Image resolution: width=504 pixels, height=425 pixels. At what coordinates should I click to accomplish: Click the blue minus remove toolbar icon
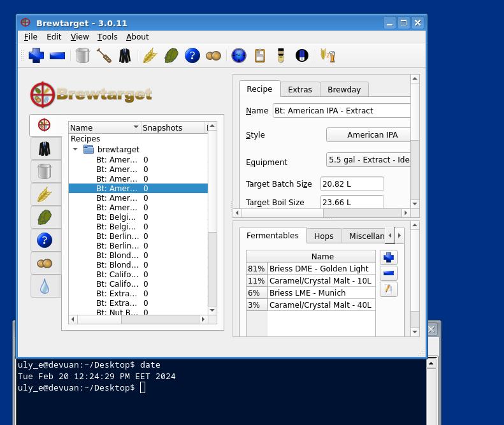tap(57, 55)
